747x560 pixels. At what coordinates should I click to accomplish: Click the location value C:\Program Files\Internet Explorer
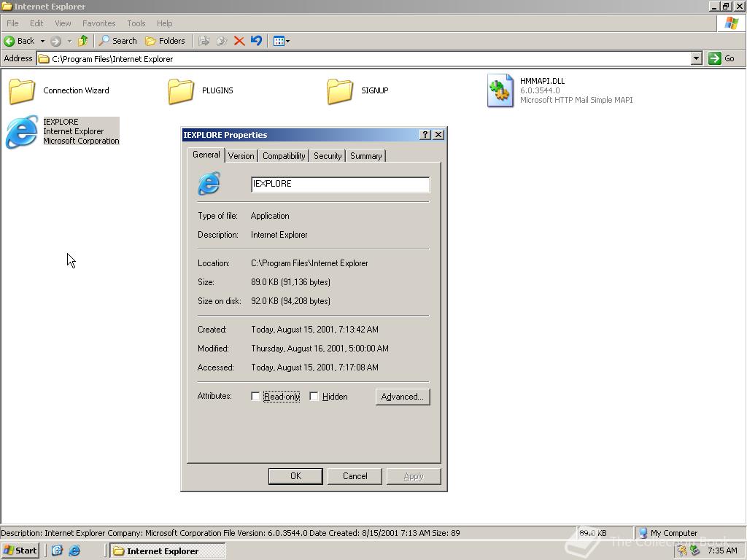point(309,263)
